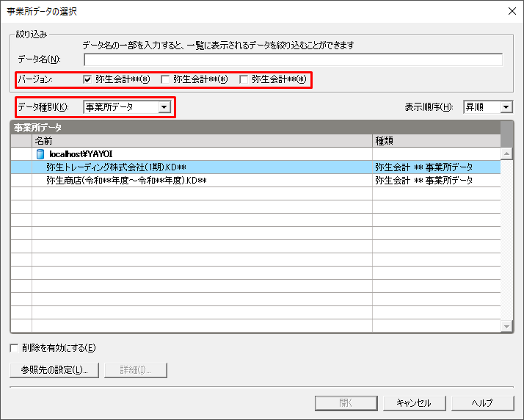Image resolution: width=524 pixels, height=420 pixels.
Task: Select the 弥生商店(令和**年度～令和**年度) row
Action: tap(255, 181)
